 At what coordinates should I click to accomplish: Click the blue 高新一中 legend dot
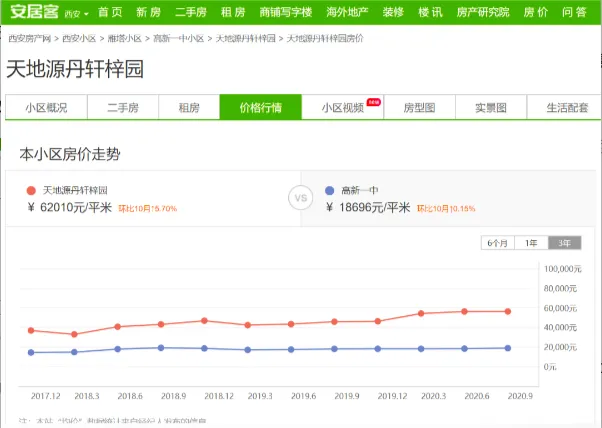pyautogui.click(x=329, y=190)
